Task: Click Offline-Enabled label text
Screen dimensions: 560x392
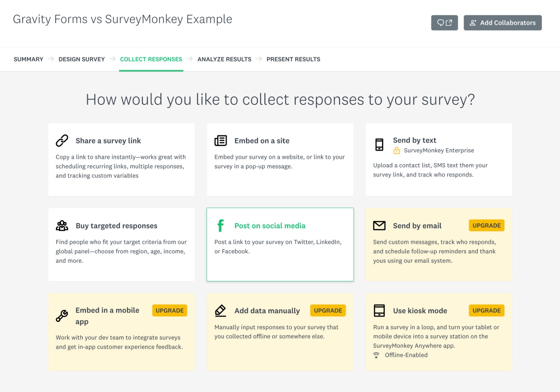Action: [406, 355]
